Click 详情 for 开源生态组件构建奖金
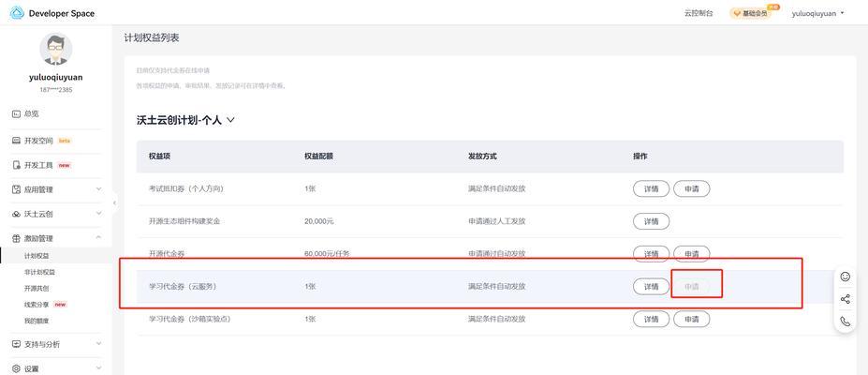Viewport: 868px width, 375px height. tap(652, 221)
